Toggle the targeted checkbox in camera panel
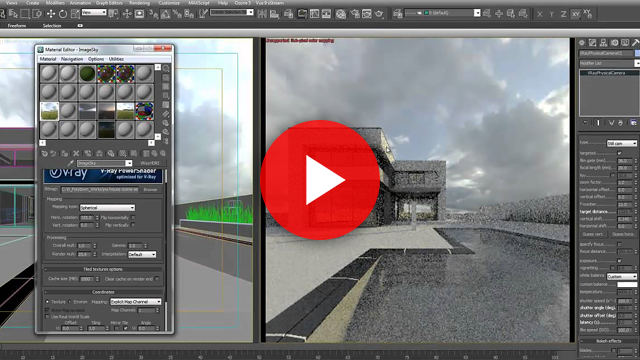 tap(619, 153)
